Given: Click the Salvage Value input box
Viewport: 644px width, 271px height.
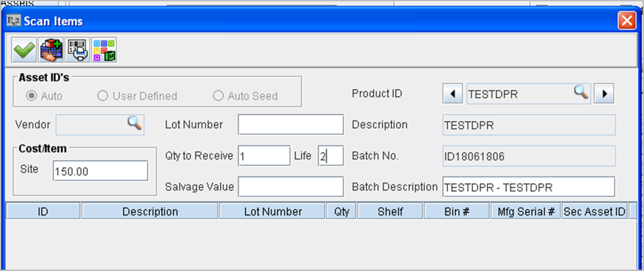Looking at the screenshot, I should coord(290,187).
